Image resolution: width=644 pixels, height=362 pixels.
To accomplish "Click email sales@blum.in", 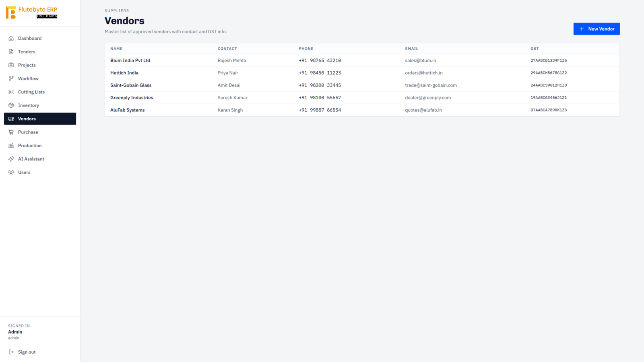I will coord(421,60).
